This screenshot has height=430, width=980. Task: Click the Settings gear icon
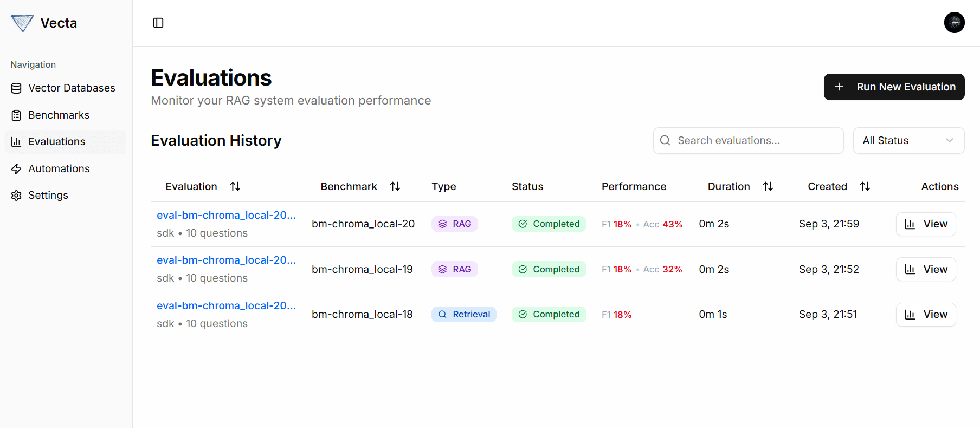(x=16, y=196)
